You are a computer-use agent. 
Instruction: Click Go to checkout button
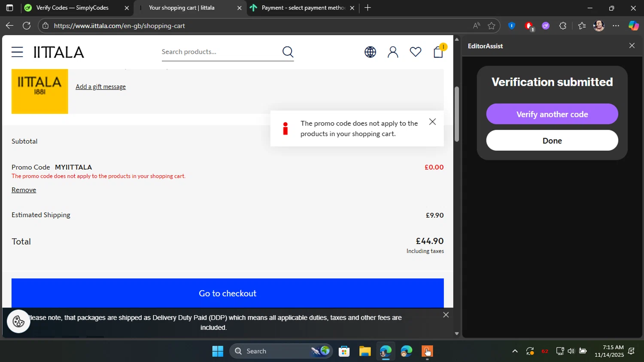tap(228, 293)
